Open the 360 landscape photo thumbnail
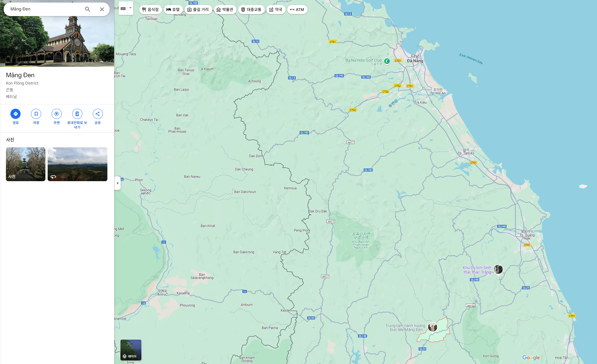Viewport: 597px width, 364px height. (x=78, y=164)
